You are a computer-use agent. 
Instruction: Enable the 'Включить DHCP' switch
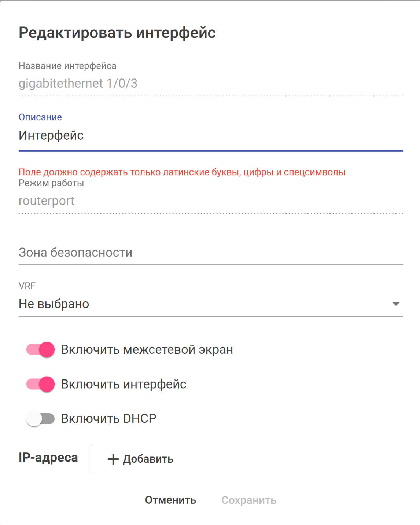(x=41, y=419)
